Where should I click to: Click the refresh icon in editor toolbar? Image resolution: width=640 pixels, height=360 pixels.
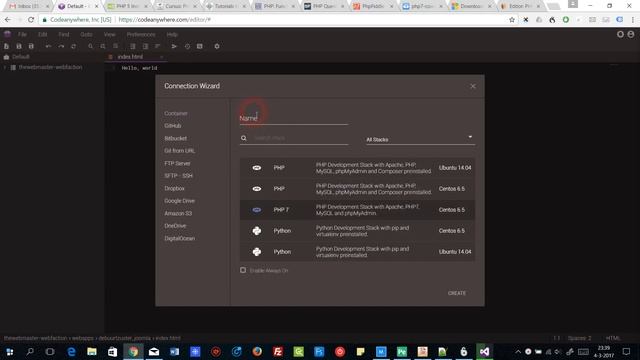(x=73, y=47)
